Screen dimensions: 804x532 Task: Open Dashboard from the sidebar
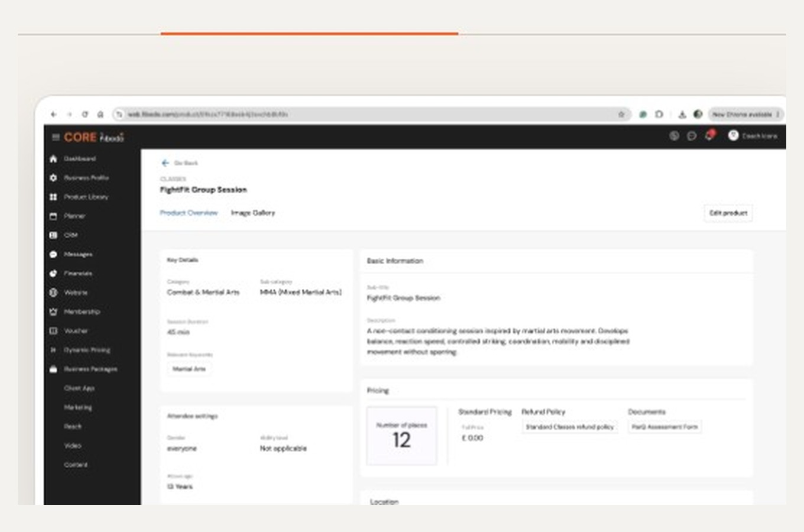click(73, 159)
